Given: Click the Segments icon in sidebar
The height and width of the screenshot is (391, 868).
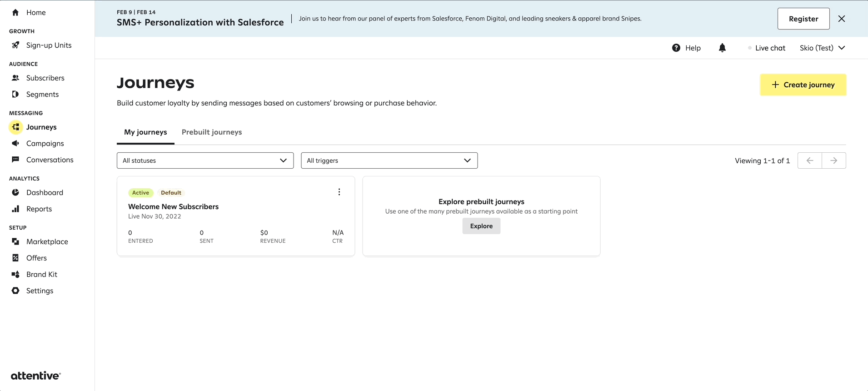Looking at the screenshot, I should click(15, 94).
